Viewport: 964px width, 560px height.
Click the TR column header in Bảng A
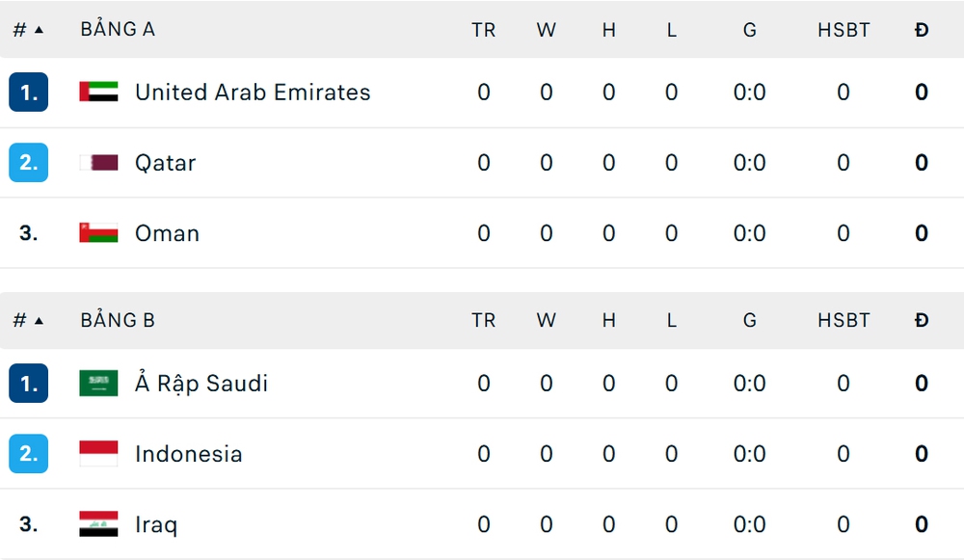[484, 30]
